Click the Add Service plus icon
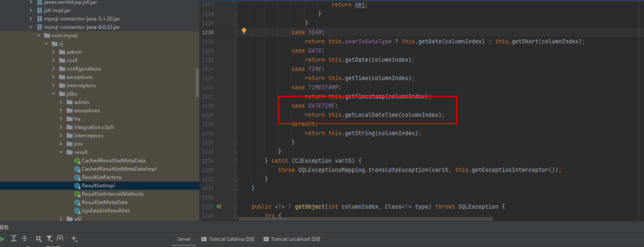644x247 pixels. coord(74,239)
